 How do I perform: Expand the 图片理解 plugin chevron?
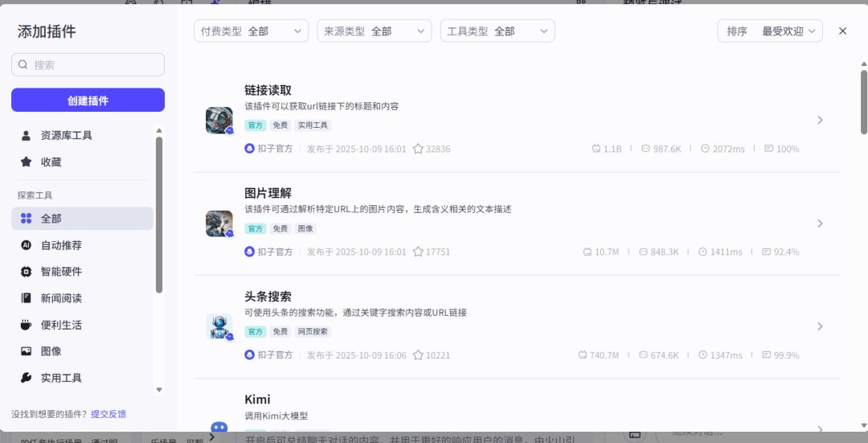click(821, 224)
